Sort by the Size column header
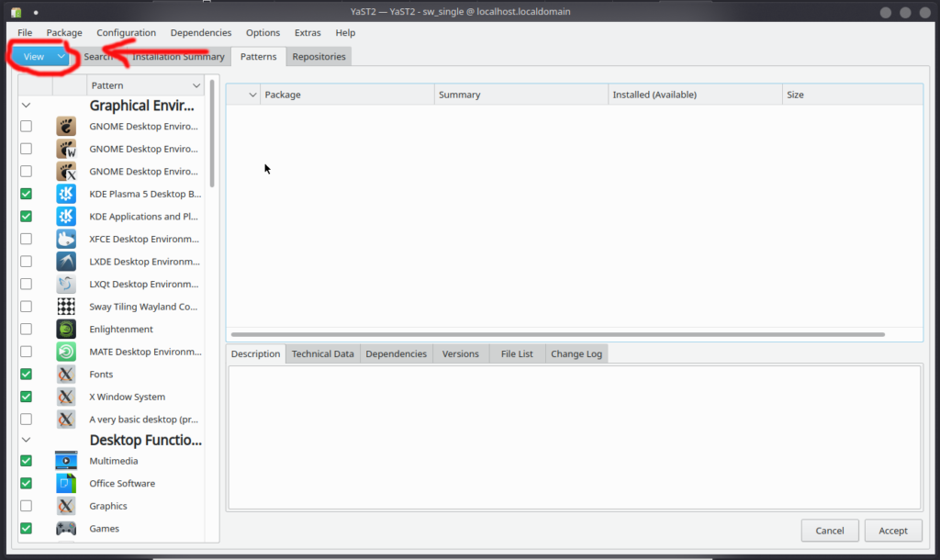This screenshot has width=940, height=560. [852, 95]
